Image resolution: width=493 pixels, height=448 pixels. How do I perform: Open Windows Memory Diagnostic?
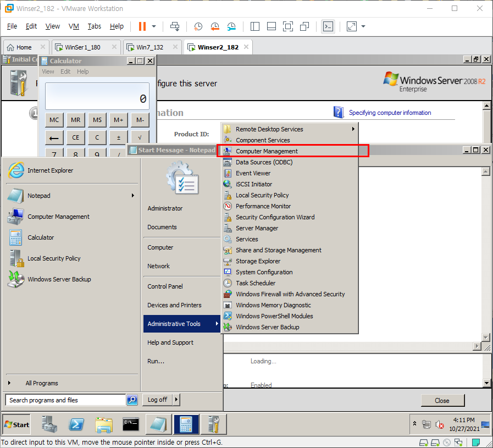point(290,305)
